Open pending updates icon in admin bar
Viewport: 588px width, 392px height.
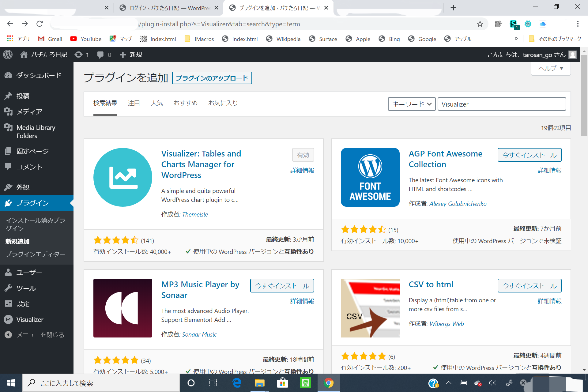pos(82,55)
